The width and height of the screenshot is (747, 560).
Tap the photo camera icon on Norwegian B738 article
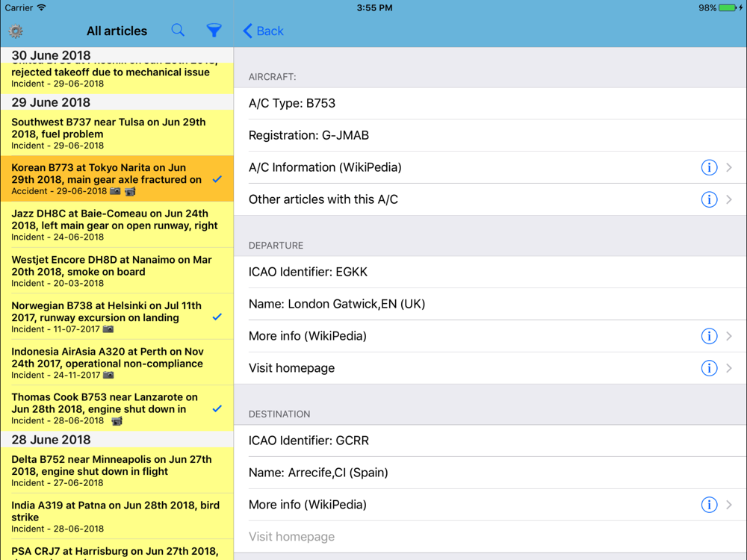[108, 329]
